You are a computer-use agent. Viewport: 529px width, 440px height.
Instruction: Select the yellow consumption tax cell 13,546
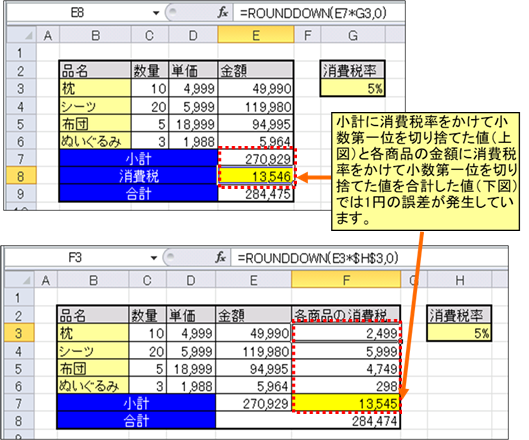pyautogui.click(x=256, y=176)
